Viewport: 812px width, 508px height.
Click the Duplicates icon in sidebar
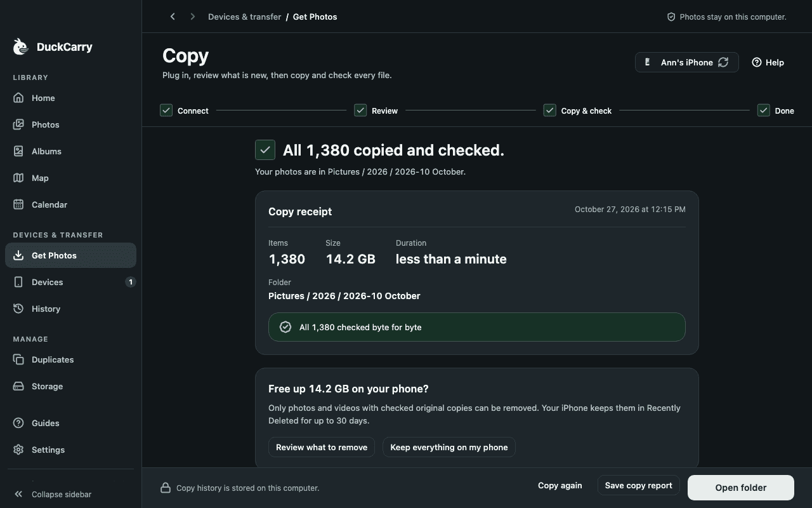pyautogui.click(x=18, y=359)
